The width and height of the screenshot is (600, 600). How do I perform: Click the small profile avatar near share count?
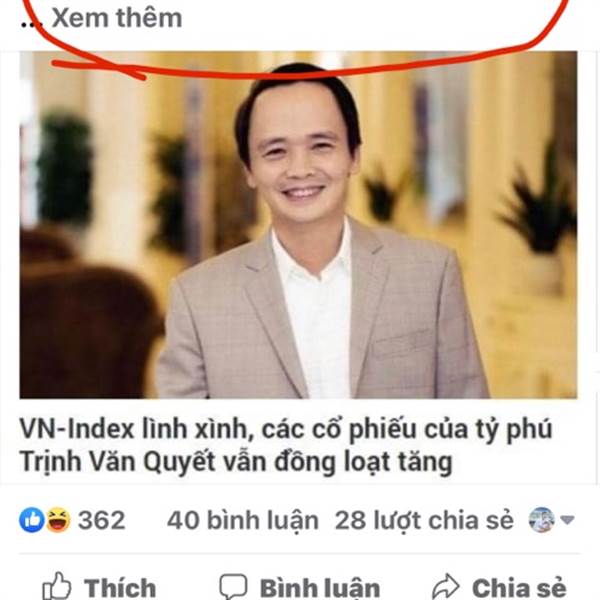click(x=541, y=520)
